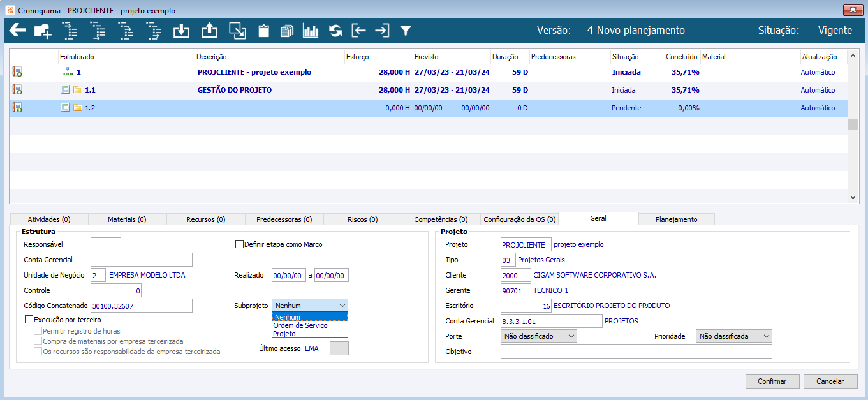Choose Ordem de Serviço in Subprojeto list
Viewport: 868px width, 400px height.
coord(310,325)
